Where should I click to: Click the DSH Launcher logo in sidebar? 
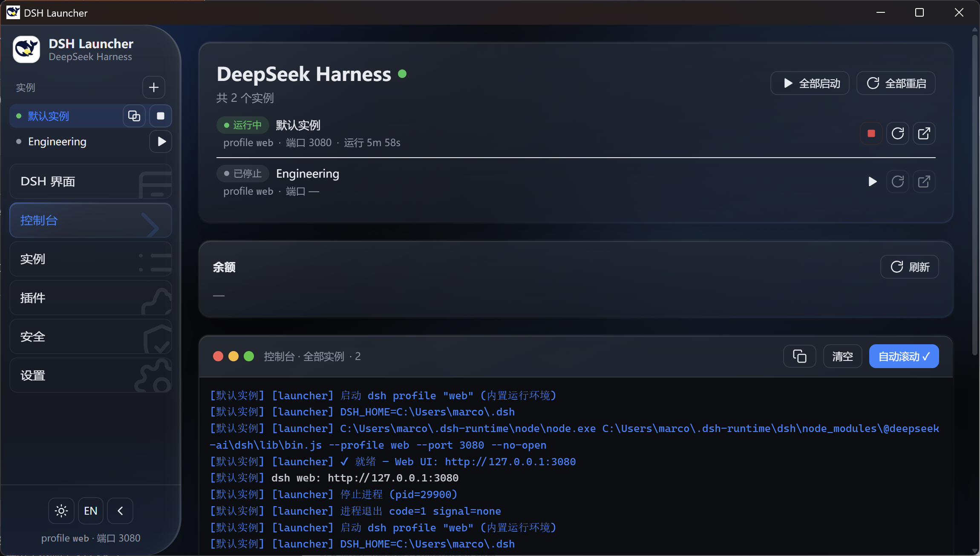tap(26, 49)
